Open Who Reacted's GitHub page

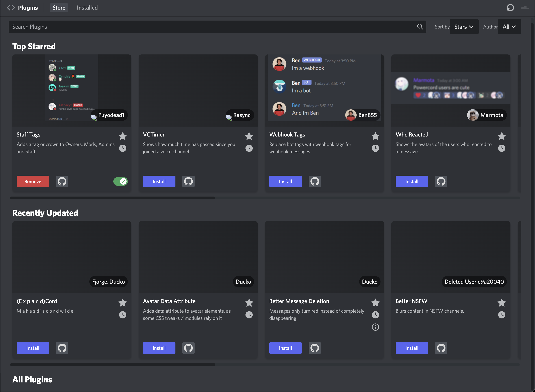click(441, 181)
